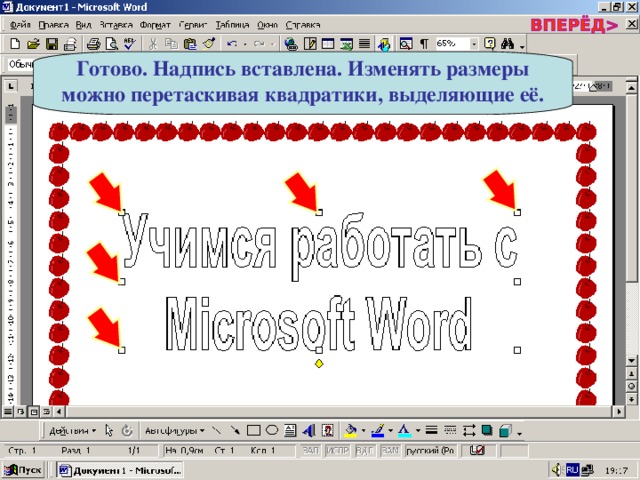
Task: Run the spelling check ABC icon
Action: pos(130,43)
